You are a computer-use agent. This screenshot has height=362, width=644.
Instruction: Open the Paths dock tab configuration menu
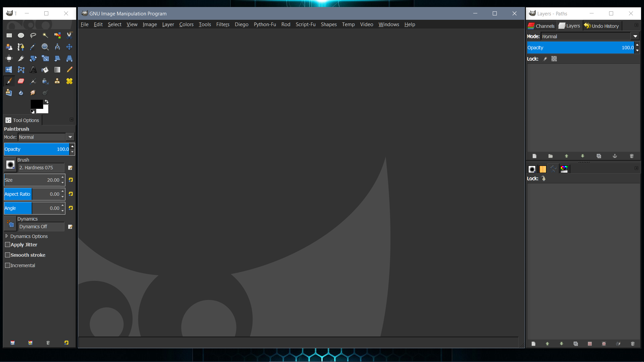(636, 168)
